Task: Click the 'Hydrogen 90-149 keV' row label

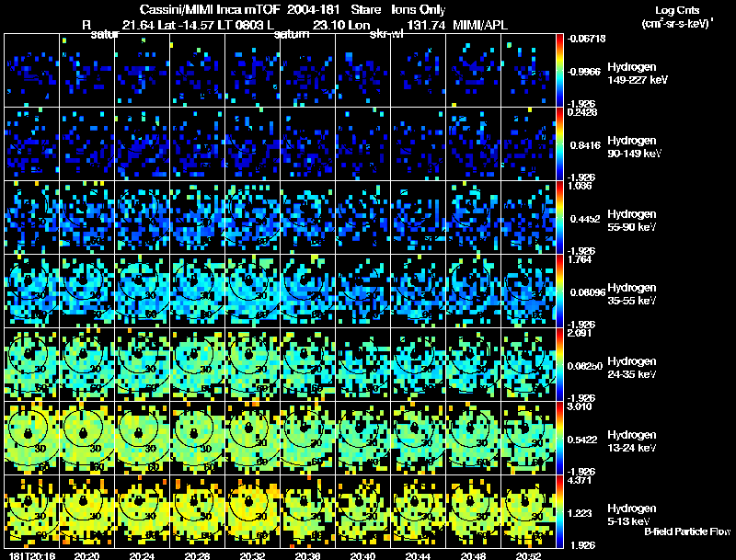Action: click(634, 147)
